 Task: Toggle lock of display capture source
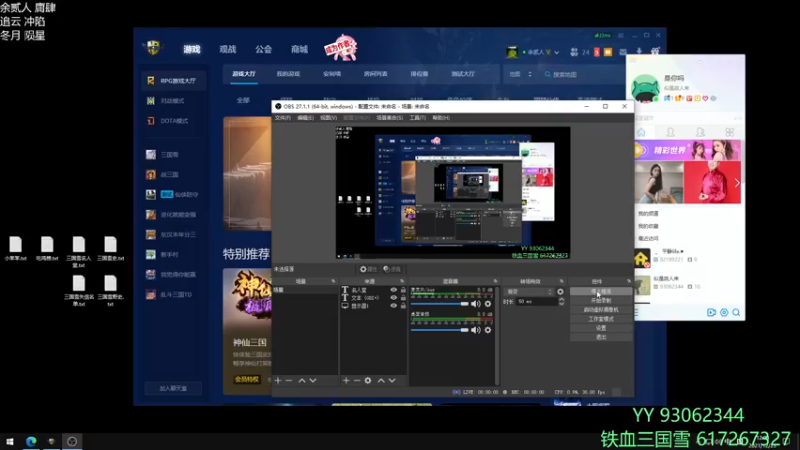click(403, 306)
